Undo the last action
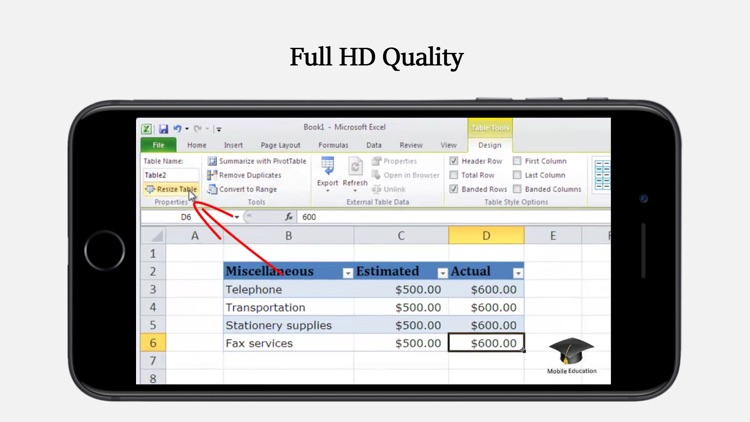 (x=177, y=128)
